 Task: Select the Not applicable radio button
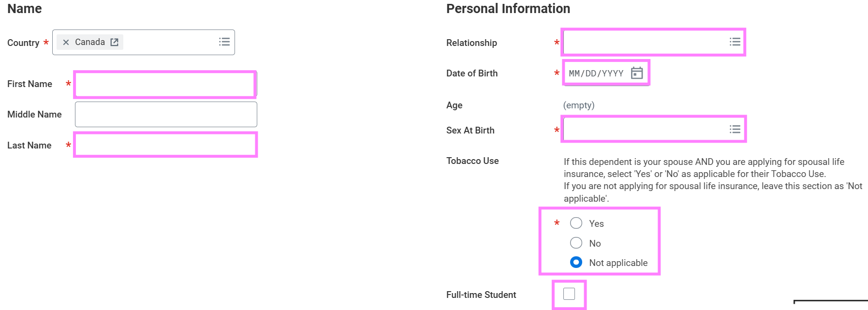[x=576, y=262]
